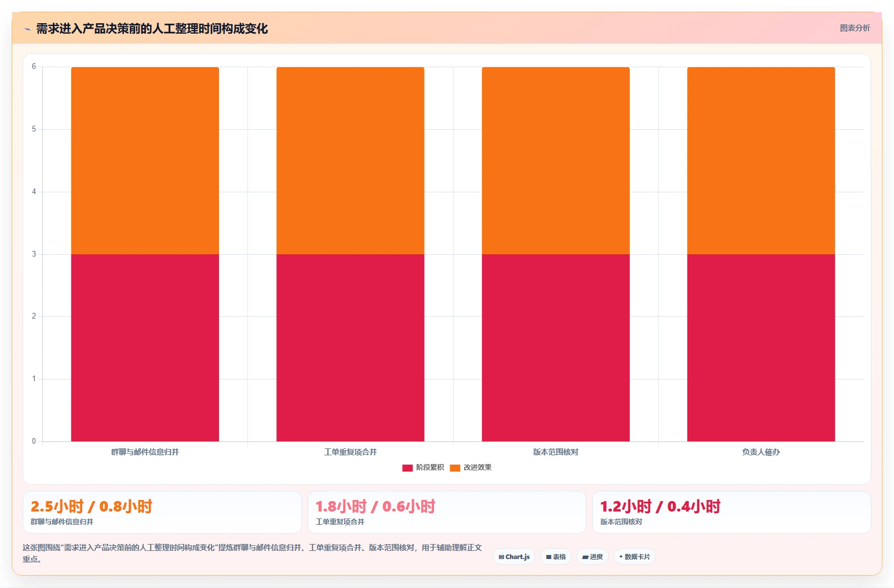894x588 pixels.
Task: Select the 数据卡片 tag chip
Action: (634, 557)
